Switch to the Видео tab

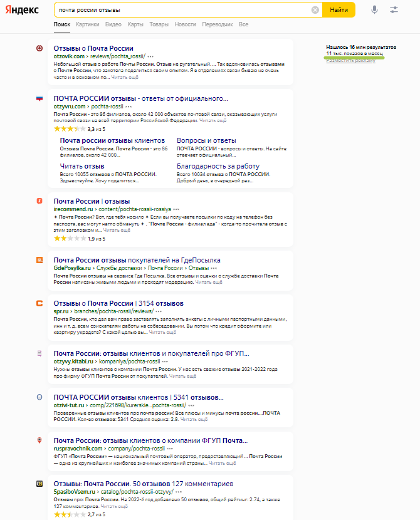coord(113,24)
